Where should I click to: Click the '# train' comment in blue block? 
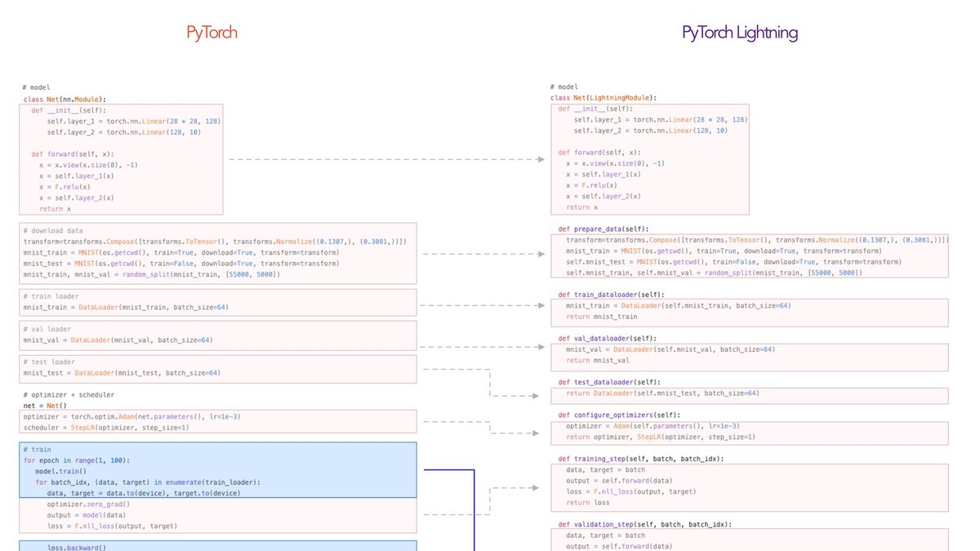[37, 449]
